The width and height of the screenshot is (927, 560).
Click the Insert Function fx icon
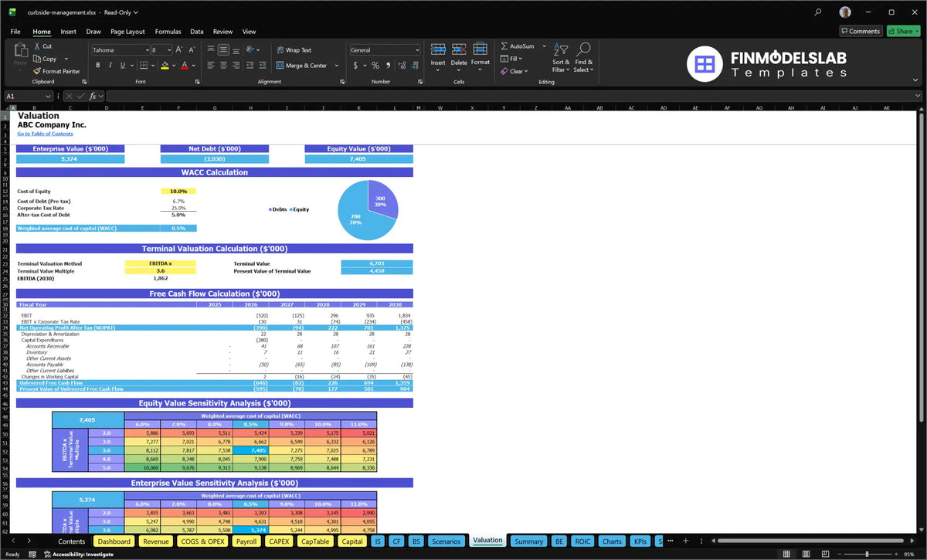pyautogui.click(x=92, y=96)
